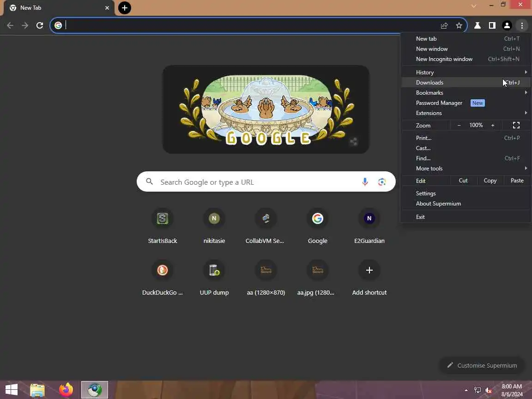
Task: Click the Add shortcut button
Action: coord(369,278)
